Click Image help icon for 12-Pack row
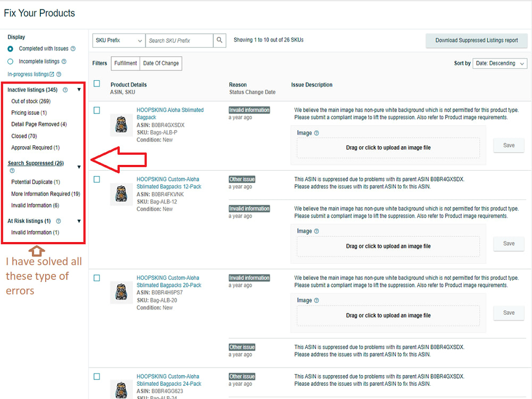Screen dimensions: 532x399 [317, 231]
